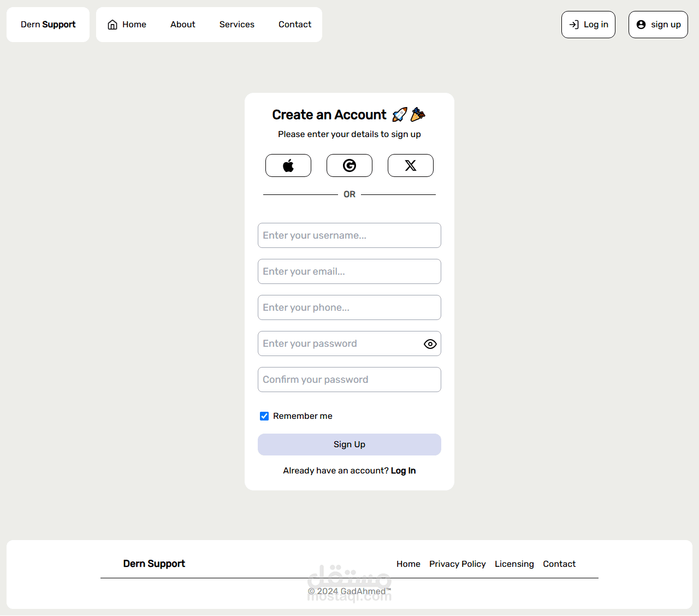Screen dimensions: 699x616
Task: Open the Services menu item
Action: click(237, 25)
